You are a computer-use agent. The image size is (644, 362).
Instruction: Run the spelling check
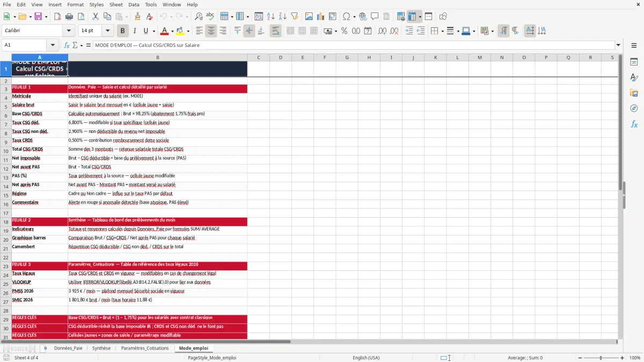(x=210, y=17)
